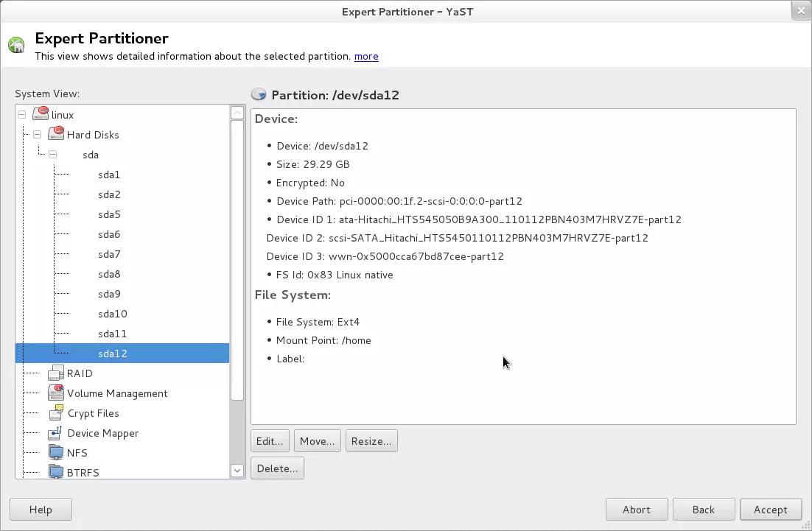Collapse the linux root tree node

[21, 115]
